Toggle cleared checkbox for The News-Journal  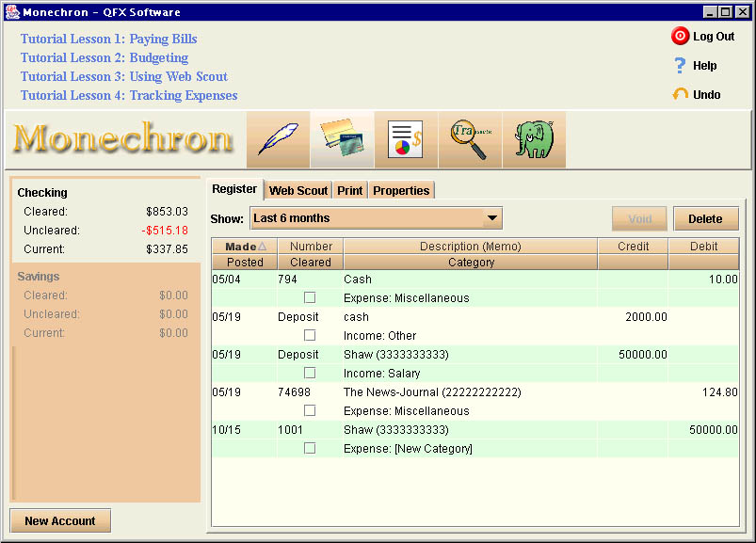point(310,411)
